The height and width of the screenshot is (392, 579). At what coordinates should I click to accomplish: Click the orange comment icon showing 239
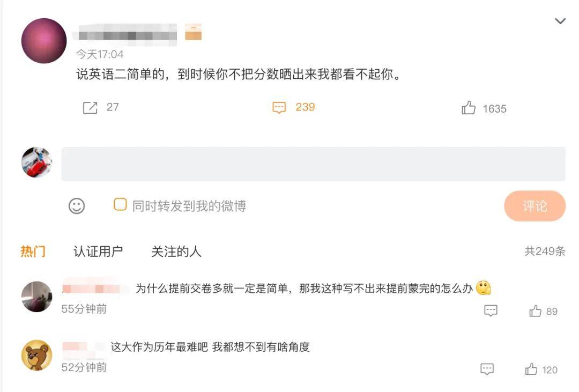pos(279,108)
